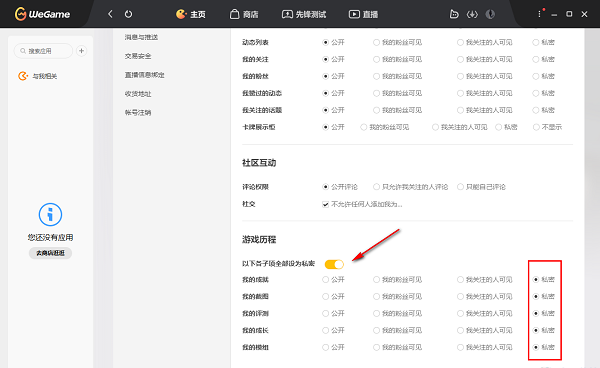Open the 直播 tab

click(x=363, y=14)
